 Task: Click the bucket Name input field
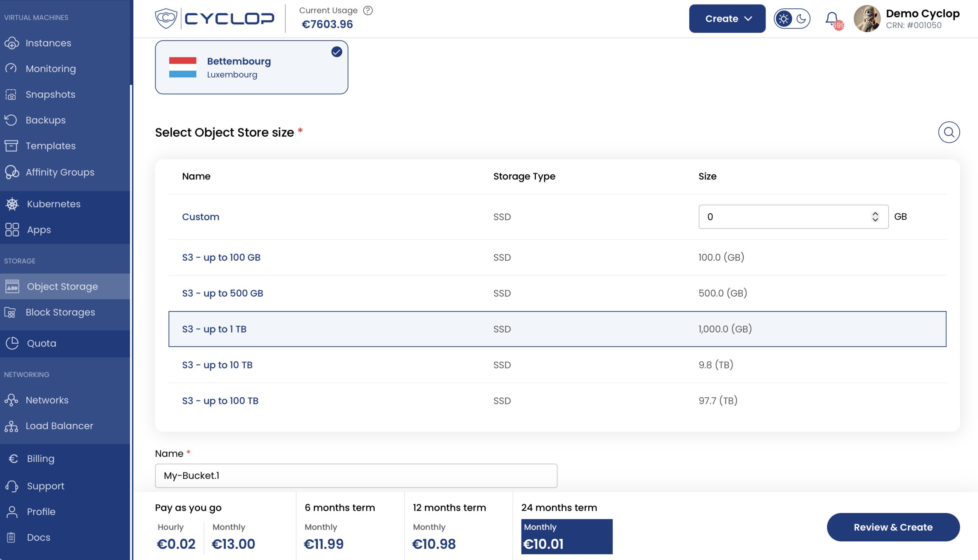click(x=356, y=476)
